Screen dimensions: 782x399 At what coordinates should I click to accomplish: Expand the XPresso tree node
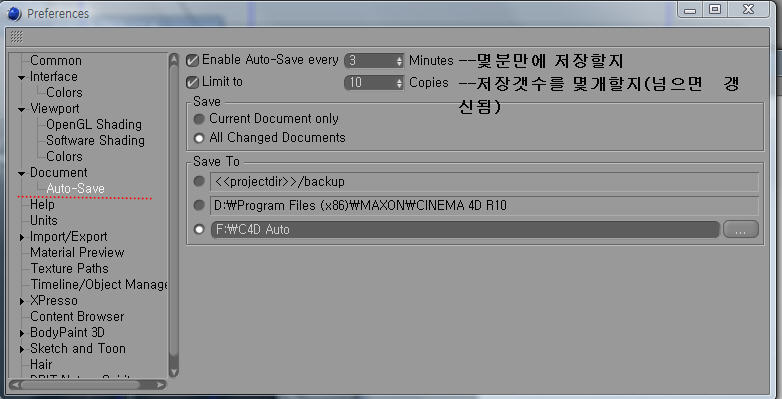[21, 301]
